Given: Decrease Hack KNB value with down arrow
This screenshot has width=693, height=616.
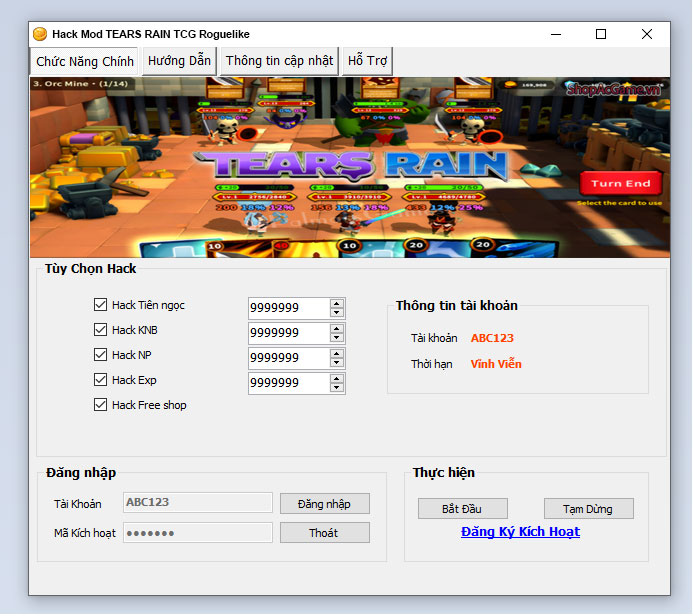Looking at the screenshot, I should (337, 338).
